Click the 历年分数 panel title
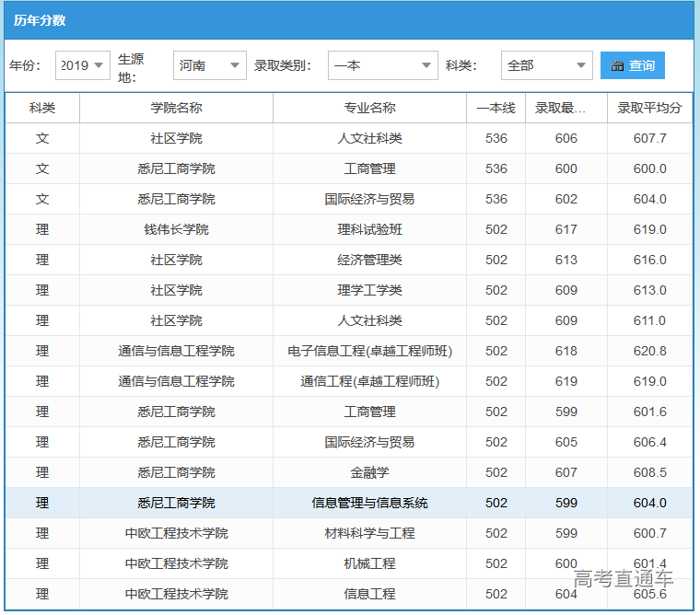Screen dimensions: 700x615 click(40, 20)
